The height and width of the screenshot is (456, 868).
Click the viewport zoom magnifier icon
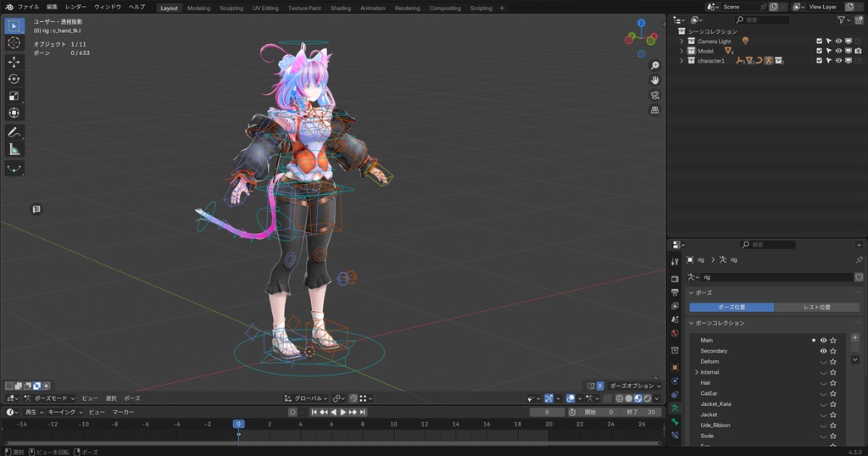655,65
